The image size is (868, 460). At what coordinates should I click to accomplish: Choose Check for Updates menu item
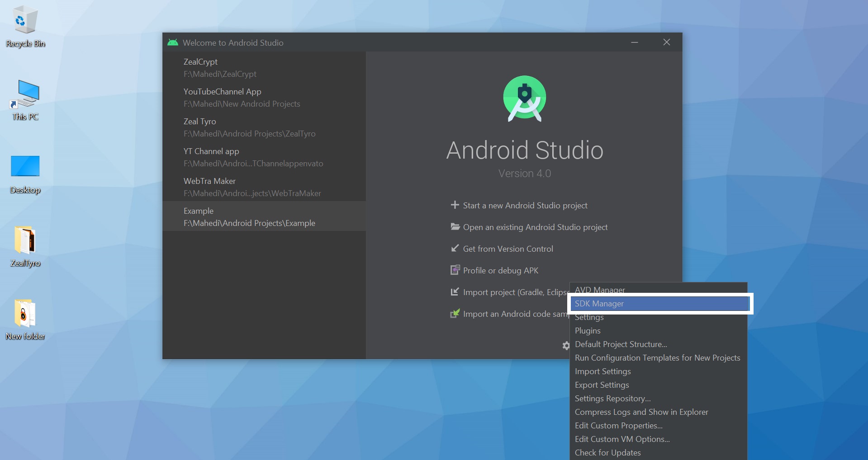pos(658,453)
